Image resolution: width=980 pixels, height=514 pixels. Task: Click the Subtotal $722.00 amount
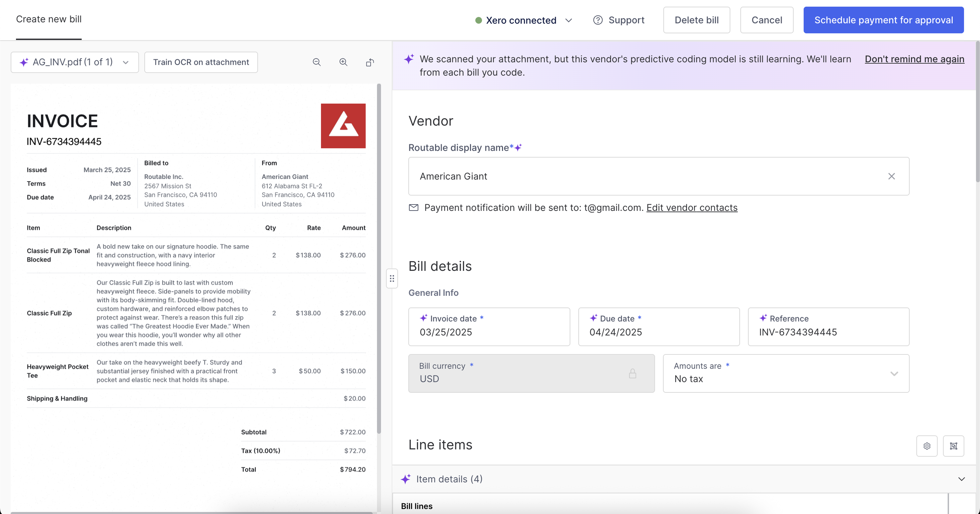(x=353, y=432)
